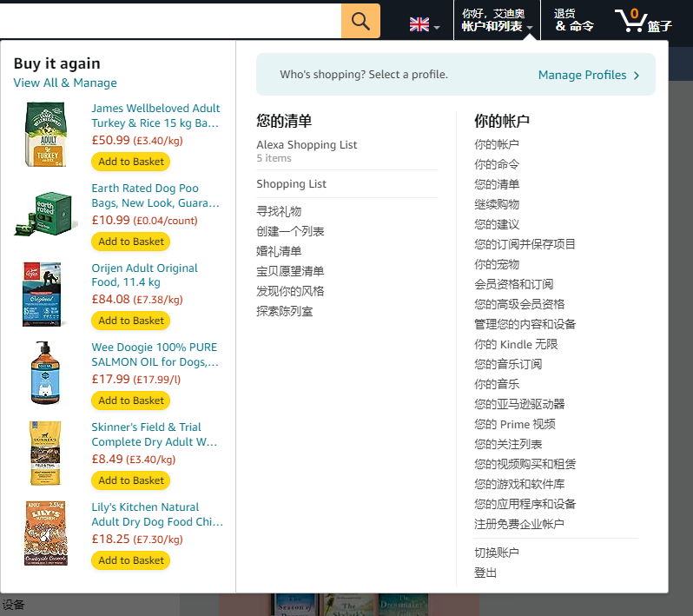Open 你的帐户 link under account heading
Image resolution: width=693 pixels, height=616 pixels.
tap(497, 144)
